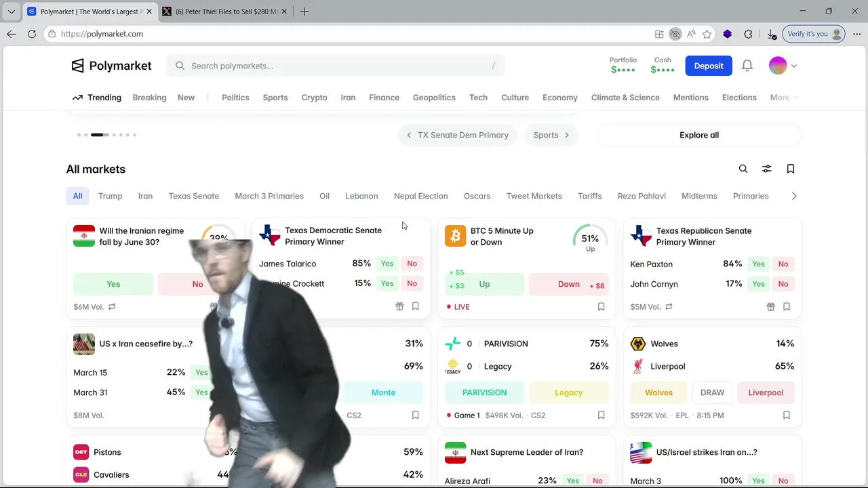Filter markets by Texas Senate chip
This screenshot has height=488, width=868.
194,196
